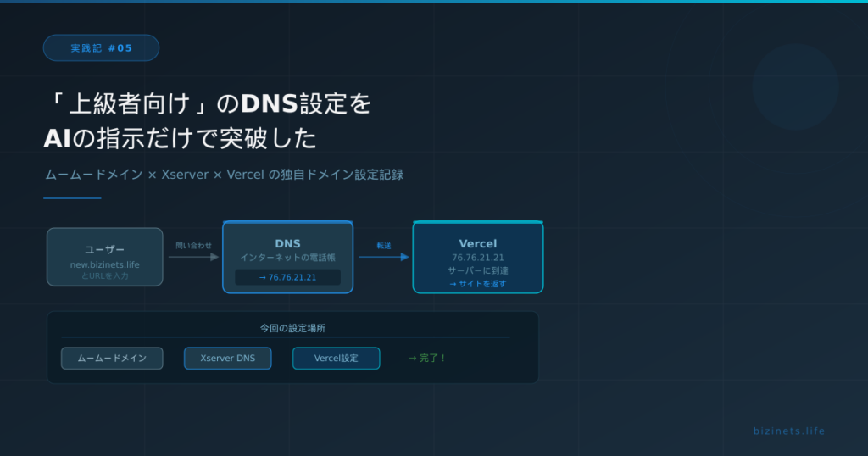868x456 pixels.
Task: Click the 実践記 #05 badge
Action: 101,48
